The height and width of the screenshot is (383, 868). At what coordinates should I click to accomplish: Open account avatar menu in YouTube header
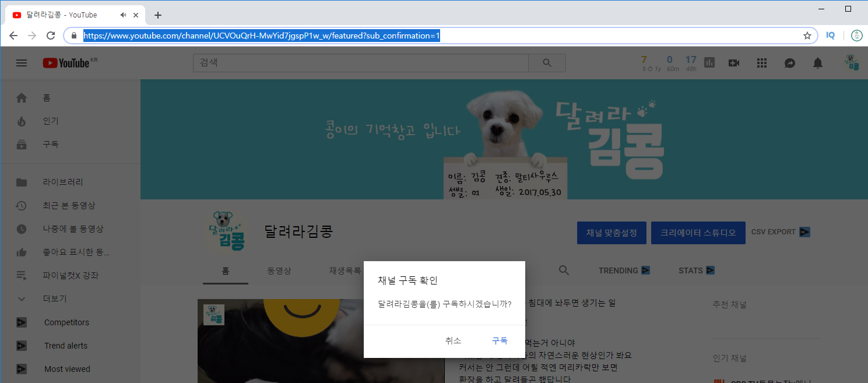(x=852, y=63)
